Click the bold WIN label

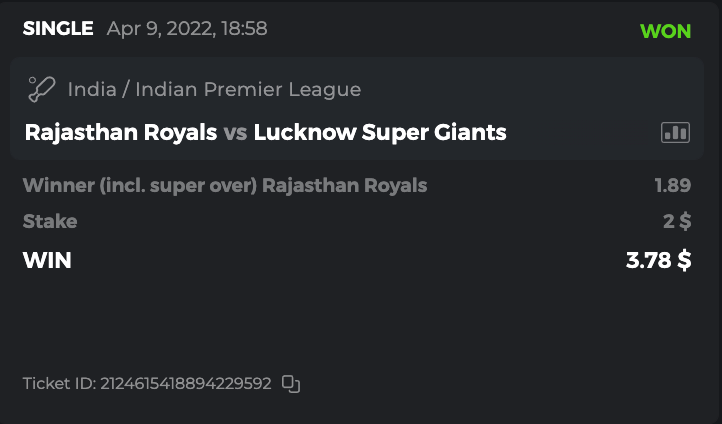(47, 261)
